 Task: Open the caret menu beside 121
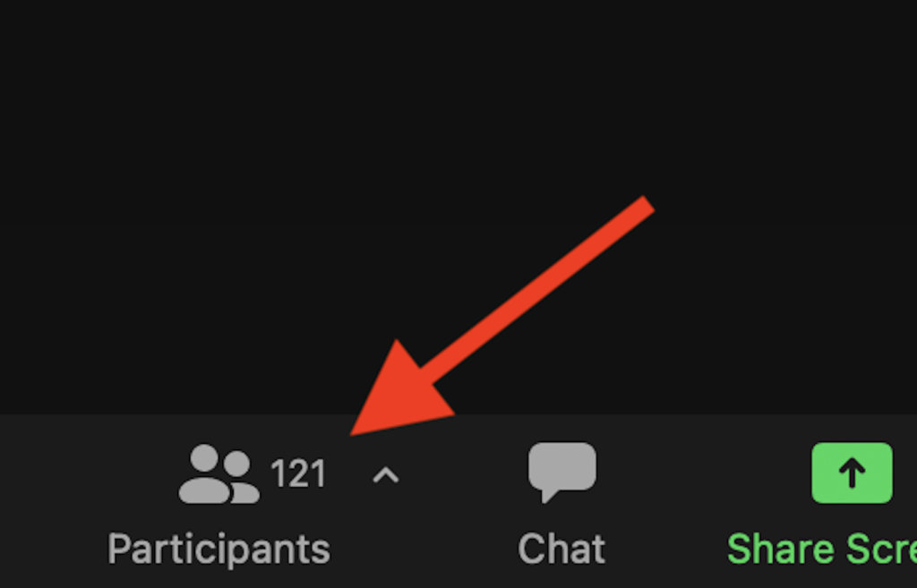(x=385, y=475)
